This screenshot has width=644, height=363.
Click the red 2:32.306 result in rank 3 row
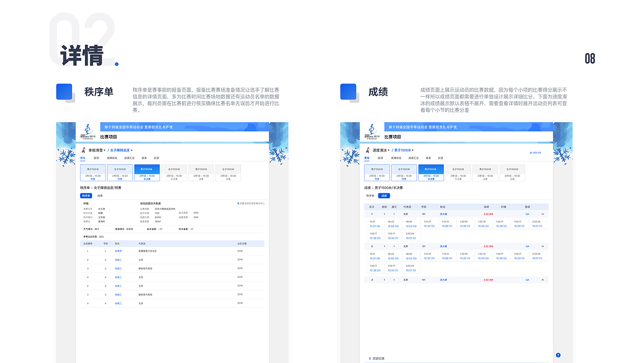pos(488,279)
